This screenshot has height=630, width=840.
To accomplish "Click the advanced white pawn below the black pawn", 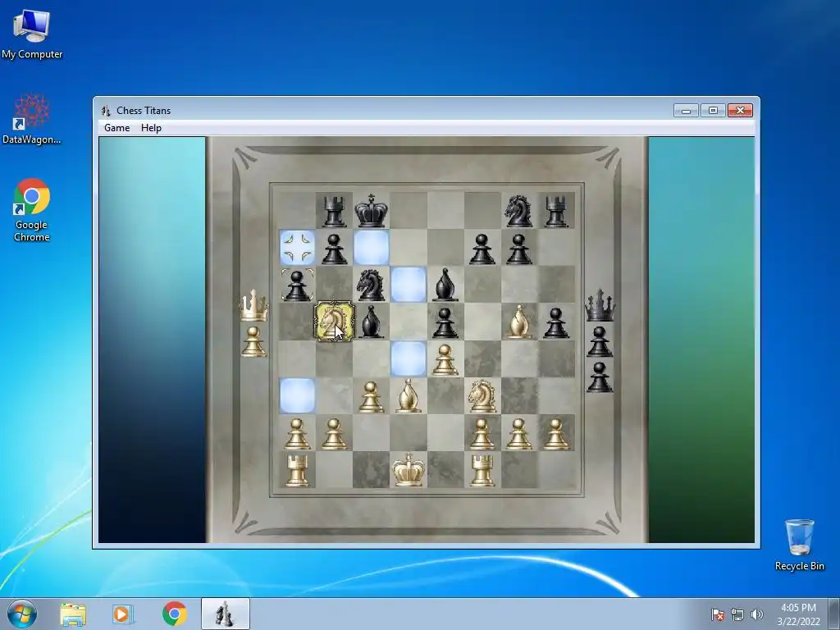I will [445, 359].
